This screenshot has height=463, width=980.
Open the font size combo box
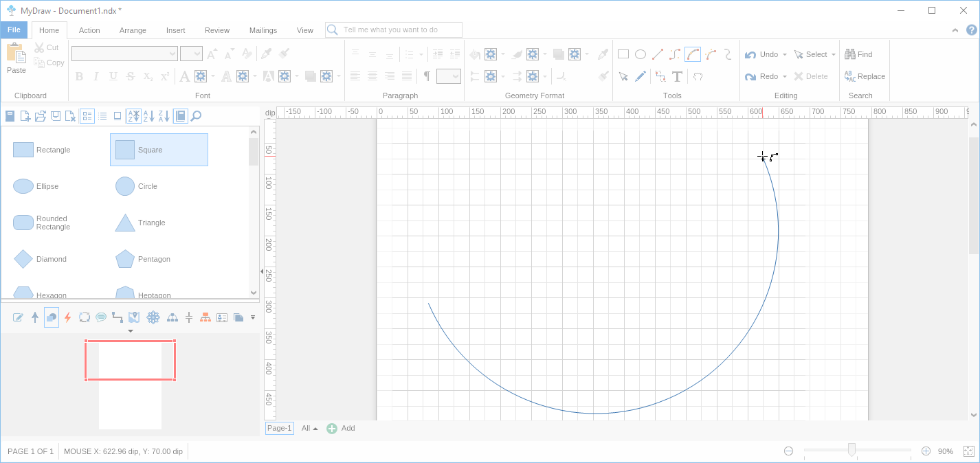coord(191,54)
